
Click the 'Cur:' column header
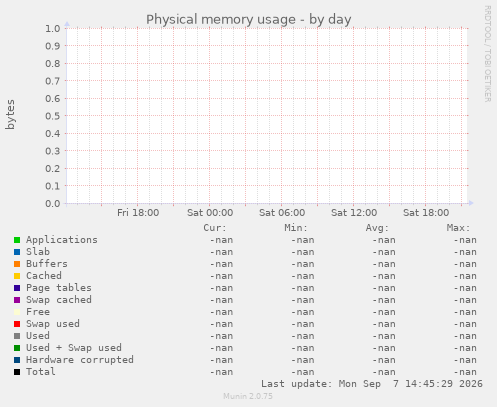[x=215, y=228]
